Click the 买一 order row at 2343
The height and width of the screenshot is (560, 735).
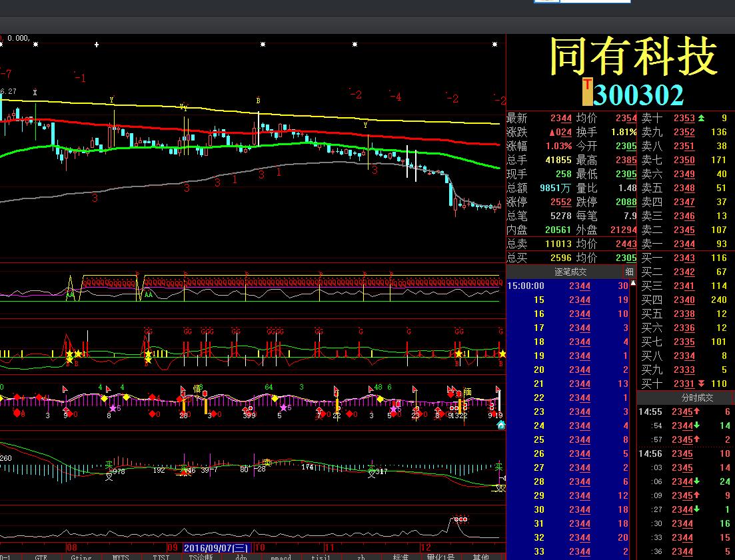(x=685, y=258)
